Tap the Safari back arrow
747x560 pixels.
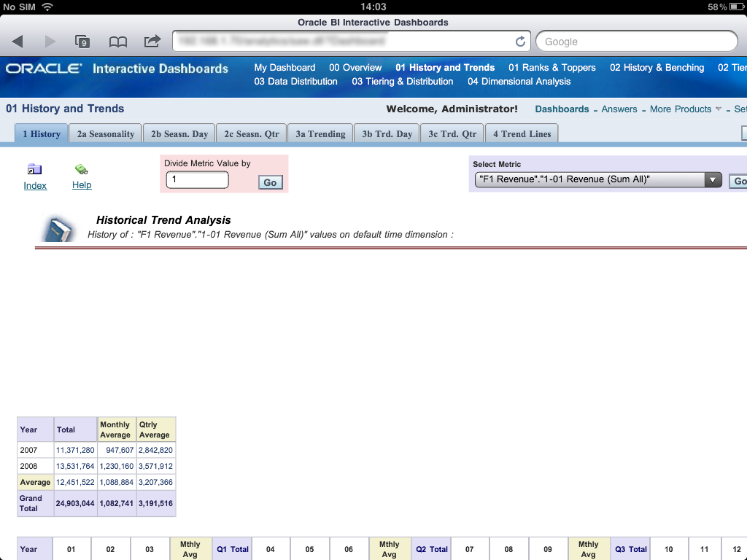18,42
